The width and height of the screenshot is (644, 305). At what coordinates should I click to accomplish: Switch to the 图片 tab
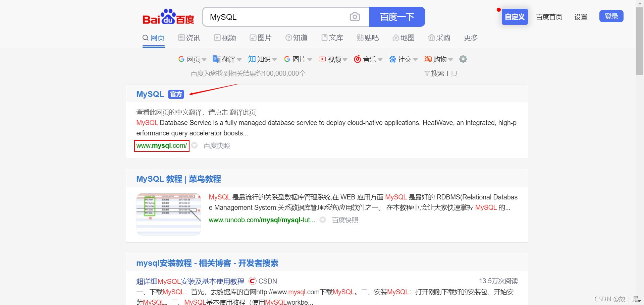pyautogui.click(x=261, y=38)
